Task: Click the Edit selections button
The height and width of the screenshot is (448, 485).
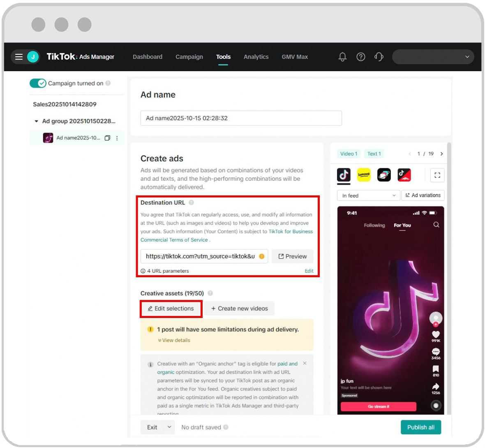Action: click(171, 309)
